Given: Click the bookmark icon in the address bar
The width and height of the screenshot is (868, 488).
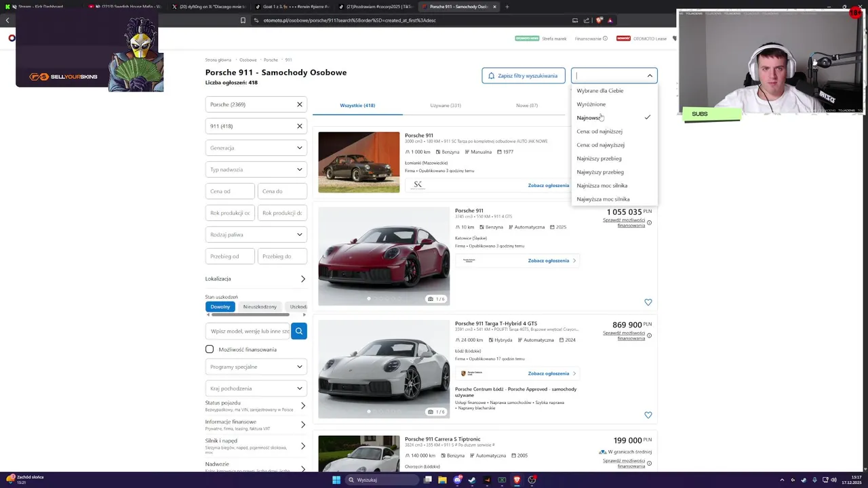Looking at the screenshot, I should 243,20.
